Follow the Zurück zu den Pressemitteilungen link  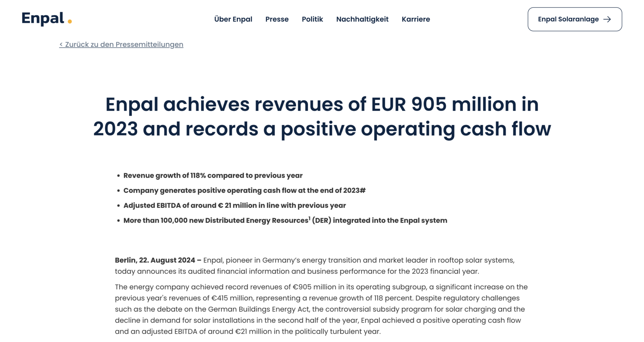click(x=124, y=45)
